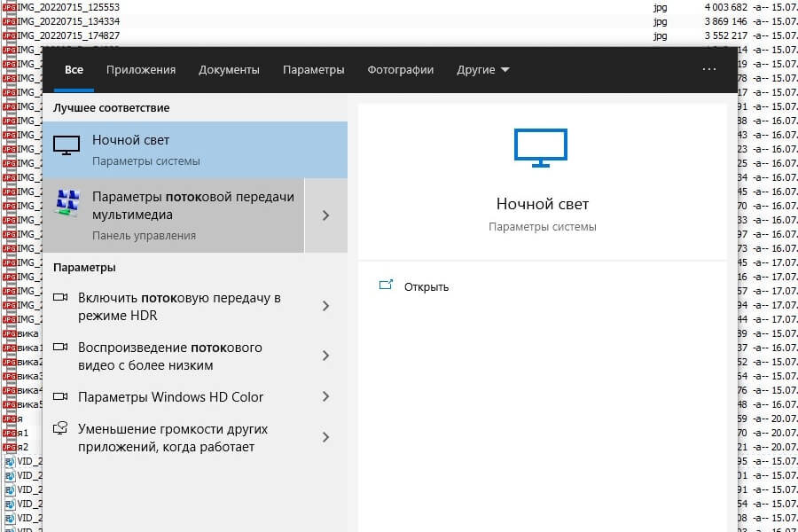Select the Ночной свет best match result

195,150
